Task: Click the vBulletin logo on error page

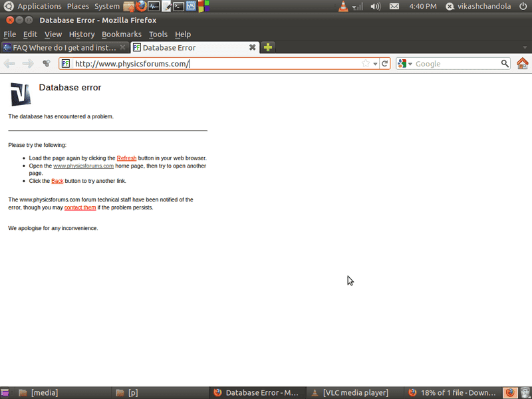Action: point(21,94)
